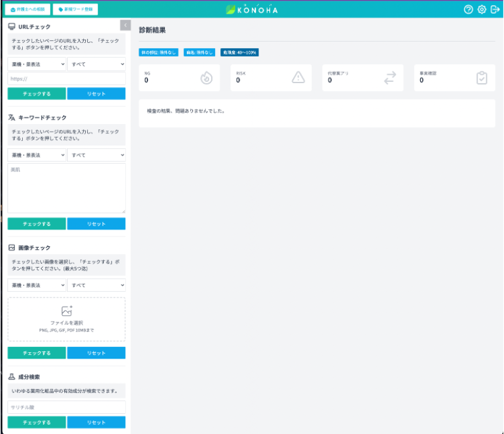Open 新規ワード登録 button
The width and height of the screenshot is (504, 434).
[x=75, y=9]
